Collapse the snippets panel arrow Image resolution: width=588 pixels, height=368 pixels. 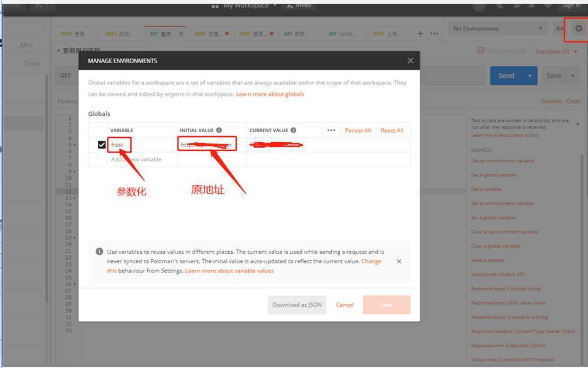tap(577, 124)
